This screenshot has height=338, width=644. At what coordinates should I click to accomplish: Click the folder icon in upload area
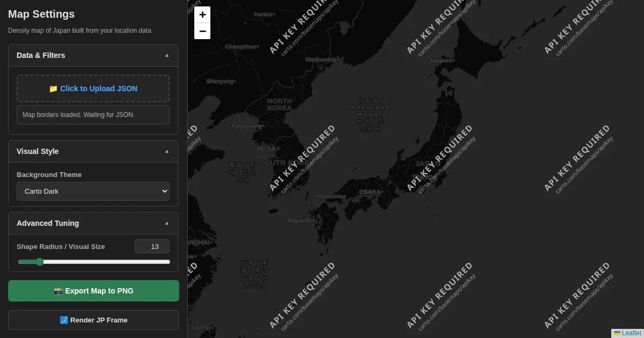53,89
